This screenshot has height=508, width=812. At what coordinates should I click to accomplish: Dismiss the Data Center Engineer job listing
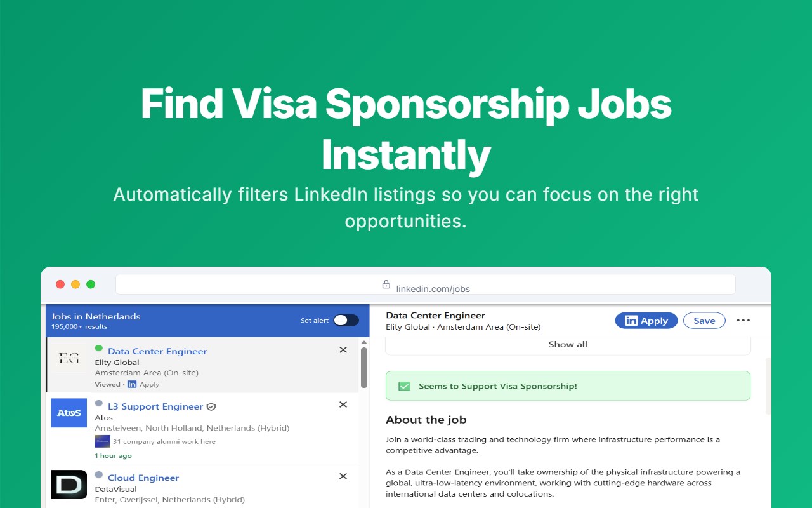[343, 350]
